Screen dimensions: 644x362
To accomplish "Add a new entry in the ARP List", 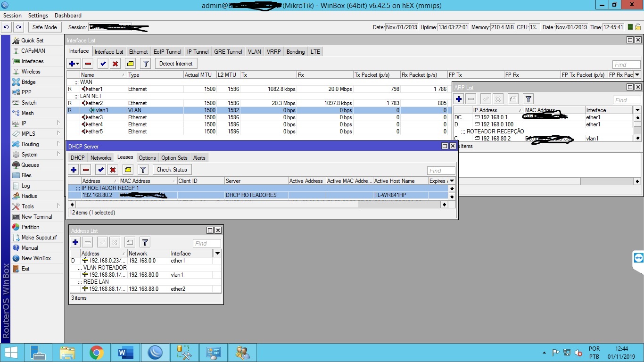I will [x=458, y=99].
